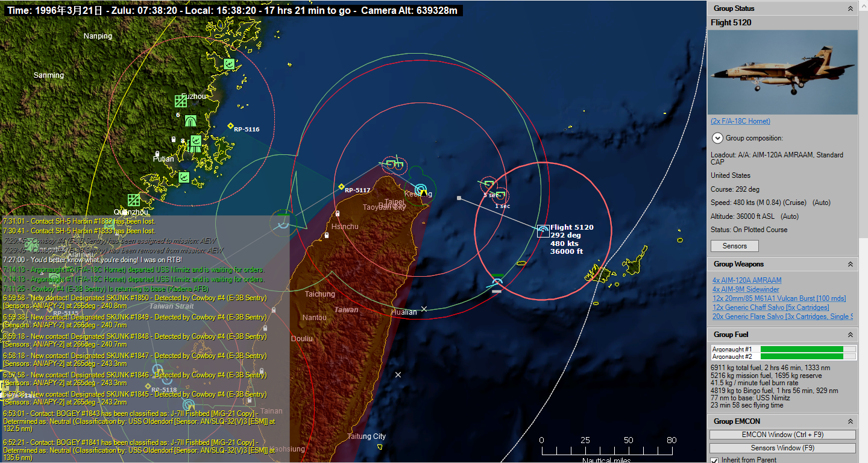The width and height of the screenshot is (868, 463).
Task: Collapse the Group Fuel panel
Action: pyautogui.click(x=851, y=335)
